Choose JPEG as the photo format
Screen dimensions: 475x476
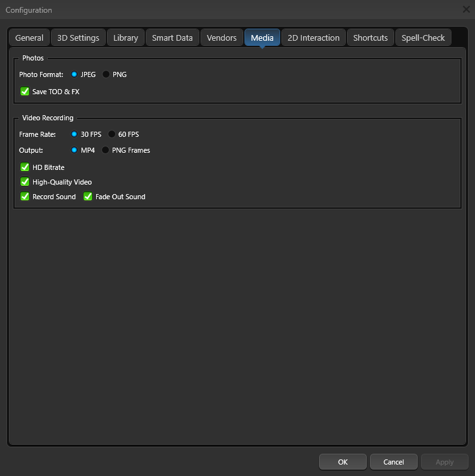pyautogui.click(x=74, y=74)
